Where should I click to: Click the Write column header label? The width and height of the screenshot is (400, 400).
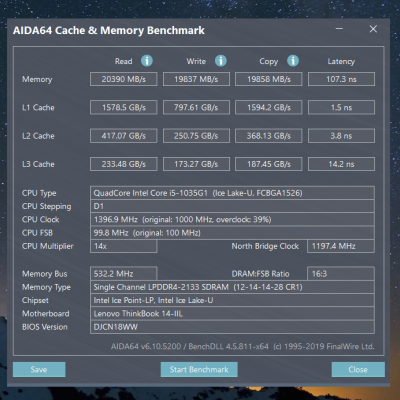click(196, 61)
